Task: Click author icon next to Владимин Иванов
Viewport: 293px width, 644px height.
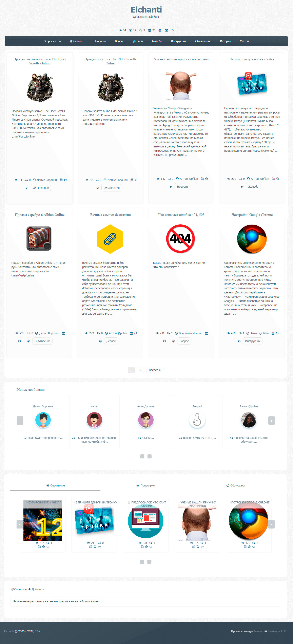Action: 176,333
